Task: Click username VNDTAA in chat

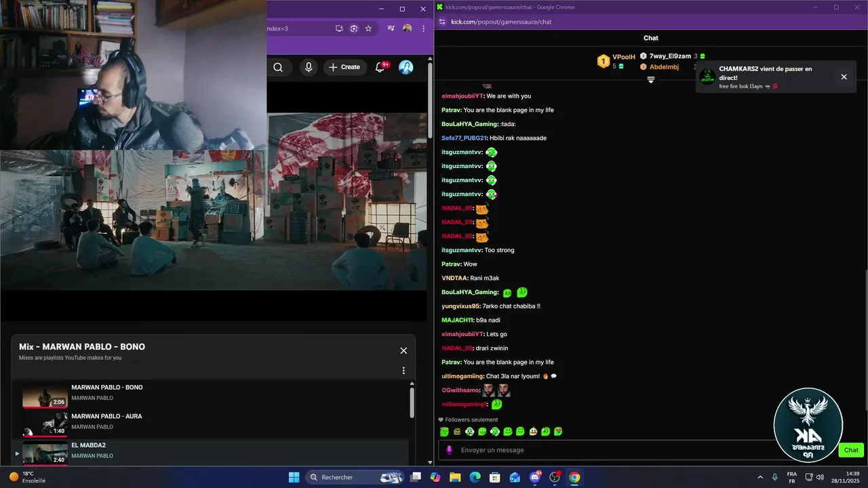Action: point(454,278)
